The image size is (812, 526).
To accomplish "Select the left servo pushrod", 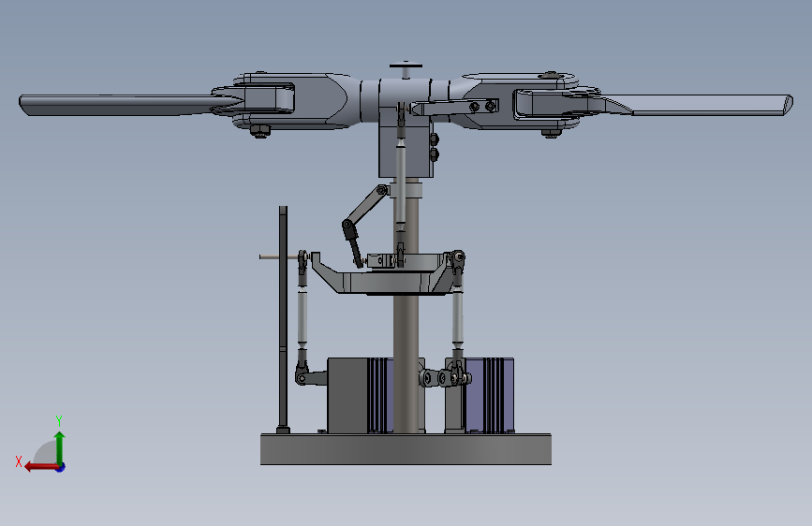I will tap(303, 315).
